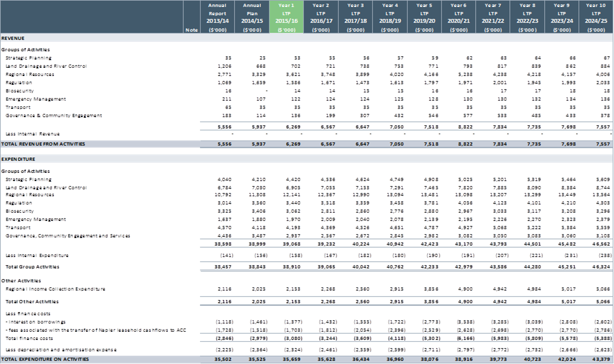
Task: Select the 'Total Other Activities' row label
Action: click(32, 302)
